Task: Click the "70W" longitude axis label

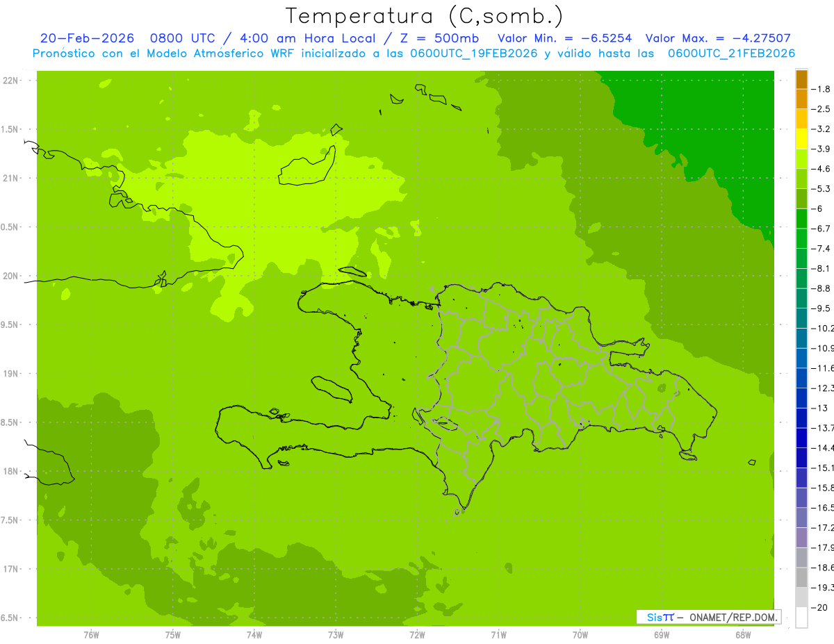Action: (x=580, y=635)
